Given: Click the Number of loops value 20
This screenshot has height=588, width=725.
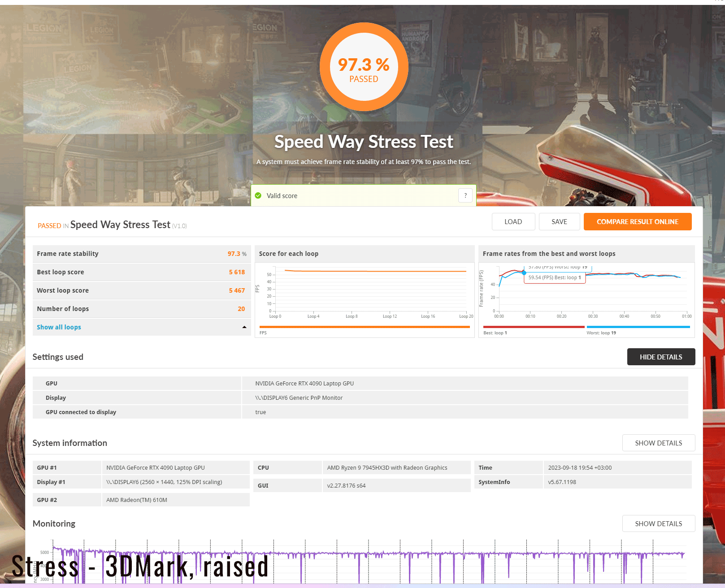Looking at the screenshot, I should point(241,309).
